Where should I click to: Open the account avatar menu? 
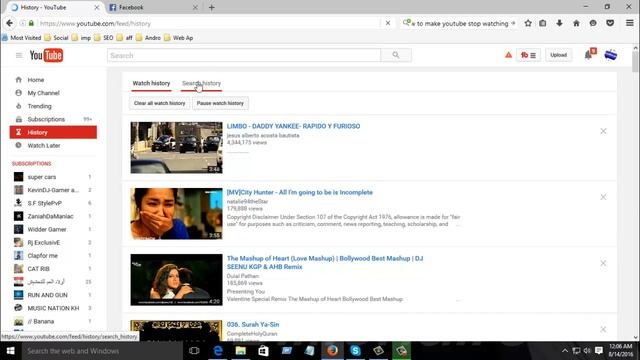coord(611,55)
